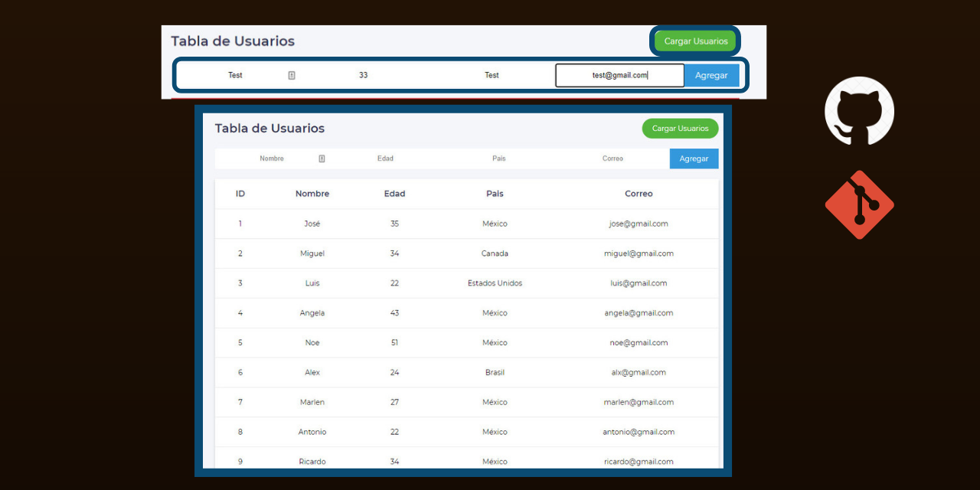Viewport: 980px width, 490px height.
Task: Click the green Cargar Usuarios button in top panel
Action: (x=694, y=41)
